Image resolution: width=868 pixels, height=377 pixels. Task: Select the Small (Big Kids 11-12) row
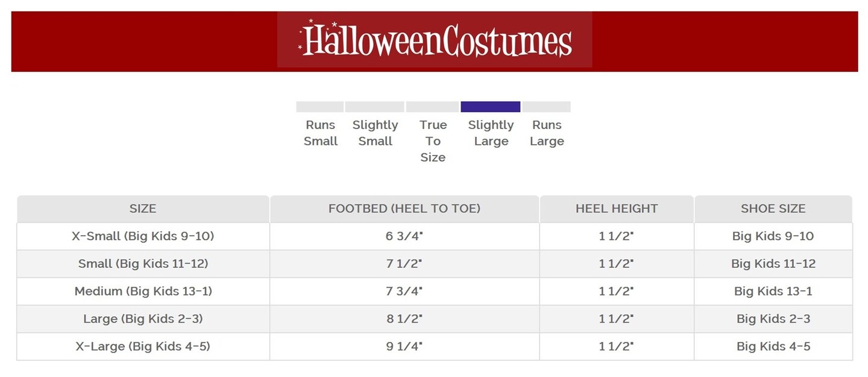(143, 264)
